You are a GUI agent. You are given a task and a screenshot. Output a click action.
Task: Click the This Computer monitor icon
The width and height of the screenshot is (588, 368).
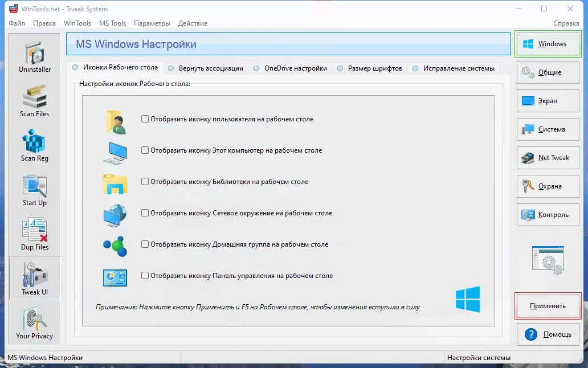(x=115, y=153)
